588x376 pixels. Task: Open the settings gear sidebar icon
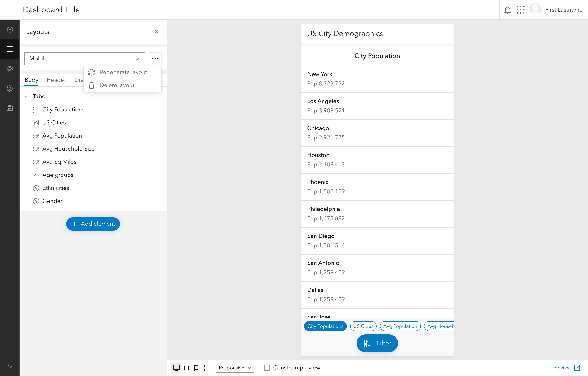pos(10,88)
